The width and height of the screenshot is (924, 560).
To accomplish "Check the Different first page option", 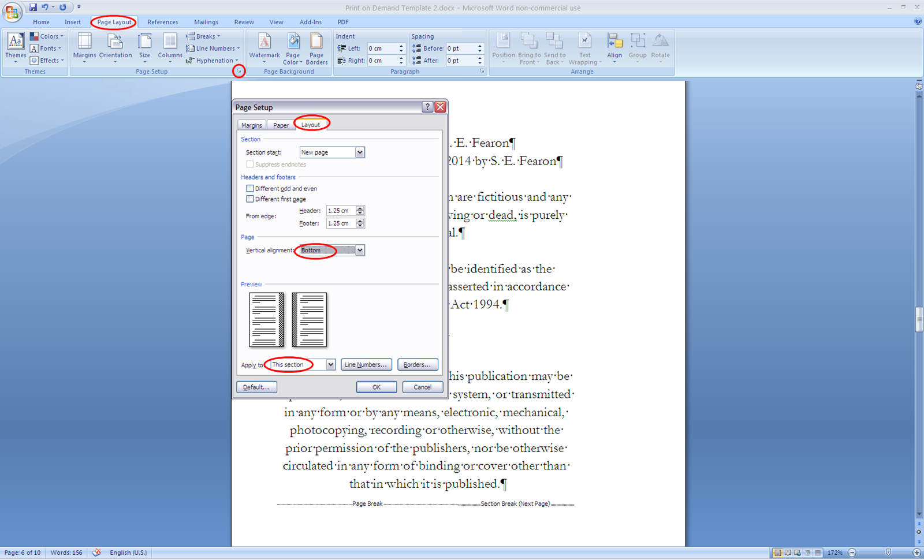I will coord(250,199).
